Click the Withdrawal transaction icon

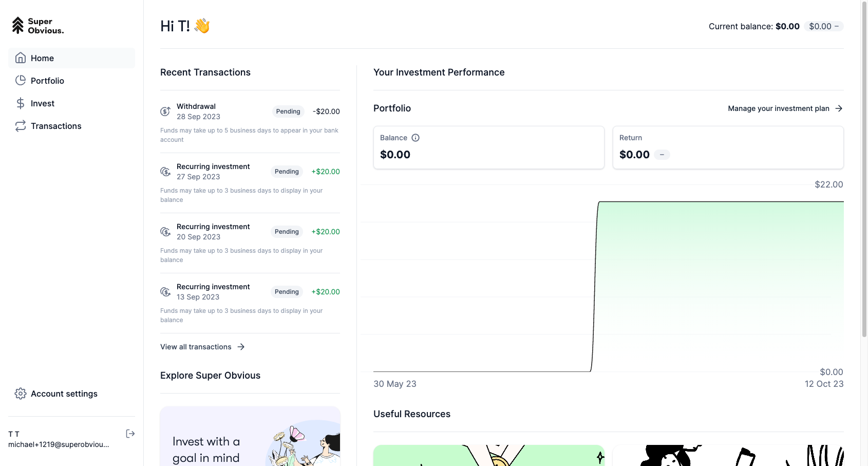165,111
